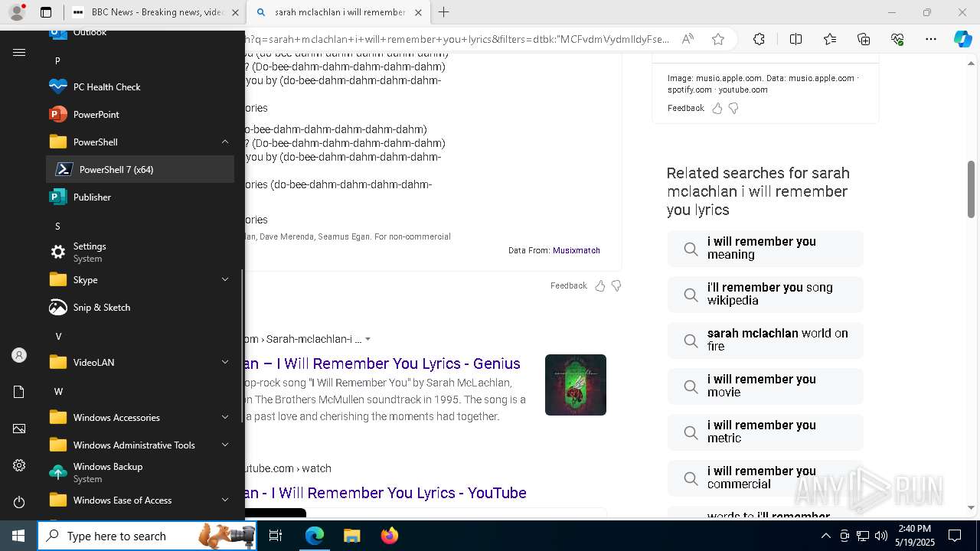Open Outlook at top of list

[x=140, y=33]
